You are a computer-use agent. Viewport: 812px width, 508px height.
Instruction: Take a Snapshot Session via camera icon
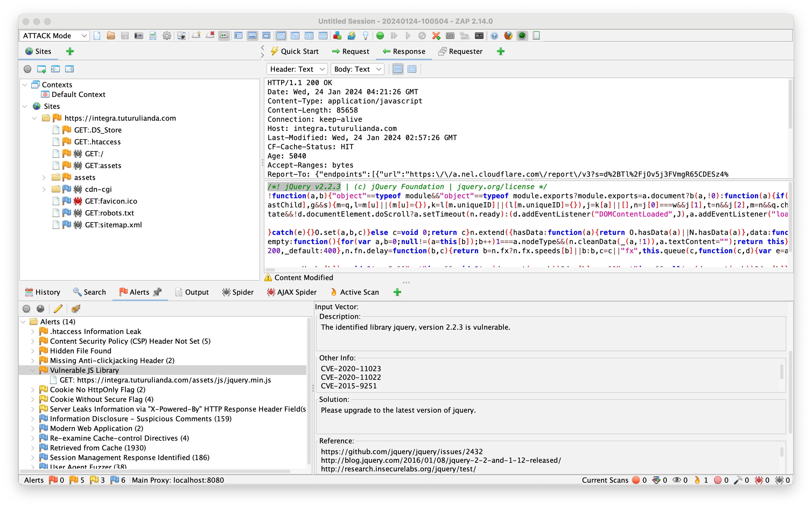(139, 36)
